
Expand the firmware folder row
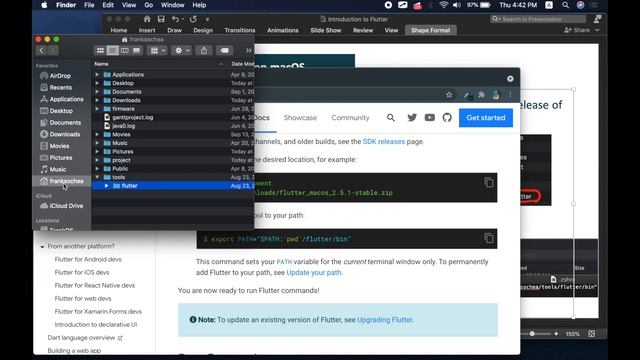click(97, 109)
